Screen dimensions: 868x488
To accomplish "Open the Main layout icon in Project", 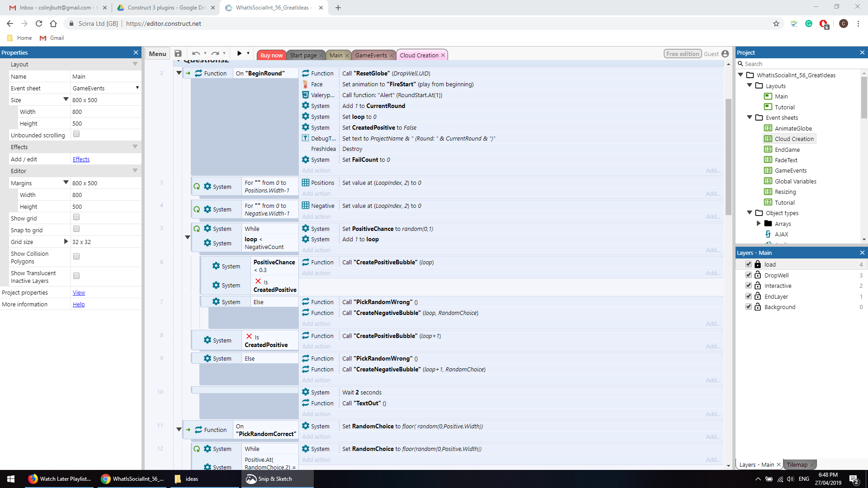I will coord(768,96).
